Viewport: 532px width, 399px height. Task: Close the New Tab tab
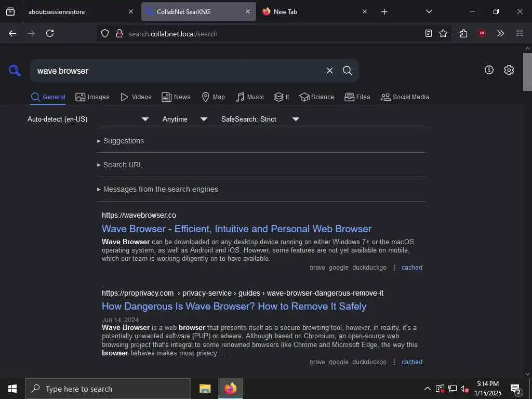(365, 11)
